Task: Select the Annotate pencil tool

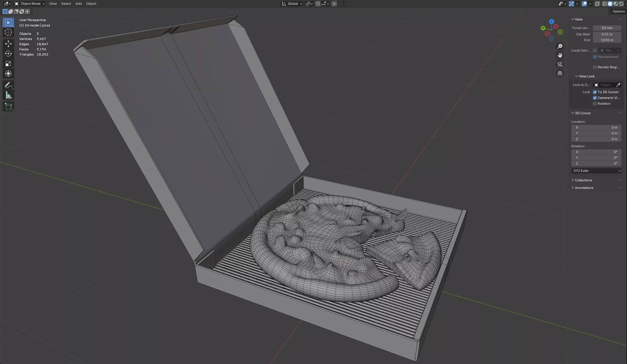Action: [x=8, y=85]
